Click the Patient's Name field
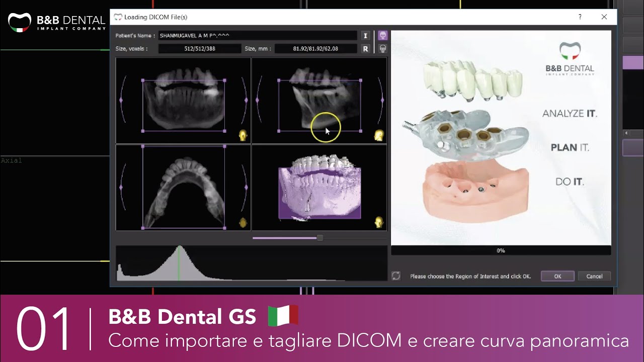Screen dimensions: 644x362 click(258, 36)
